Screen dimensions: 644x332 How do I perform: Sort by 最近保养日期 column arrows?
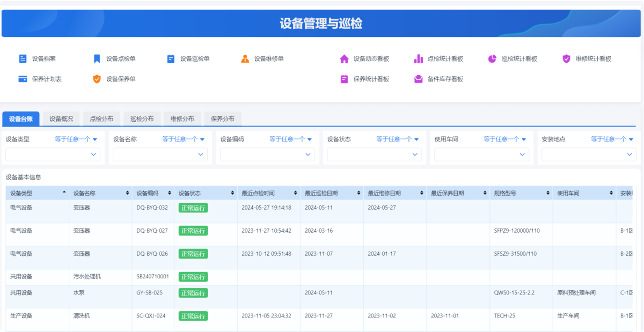click(x=485, y=193)
